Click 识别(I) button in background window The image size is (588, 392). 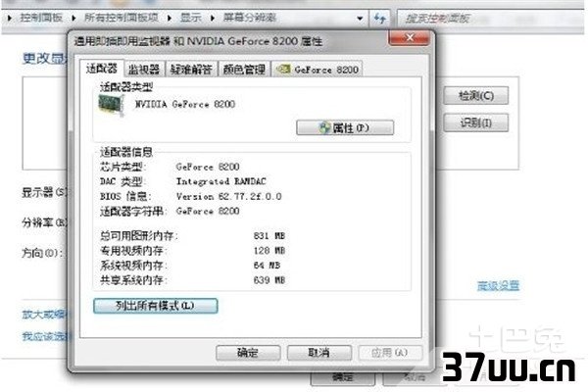476,122
